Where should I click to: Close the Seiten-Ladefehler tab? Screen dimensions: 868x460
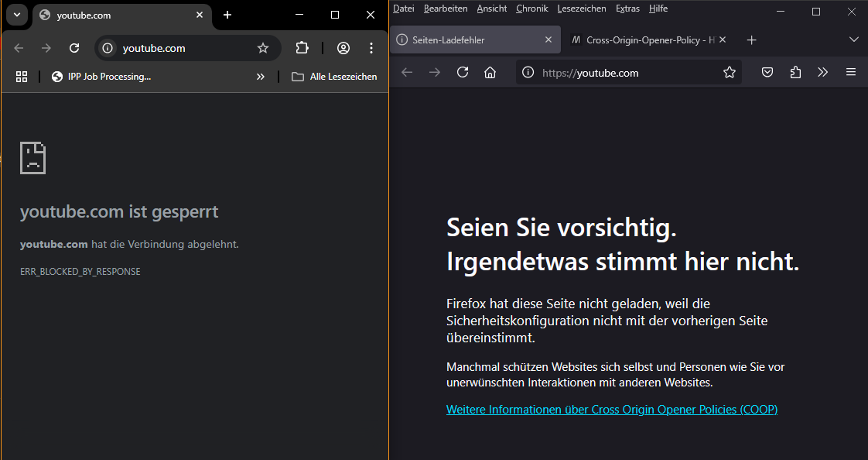[548, 39]
